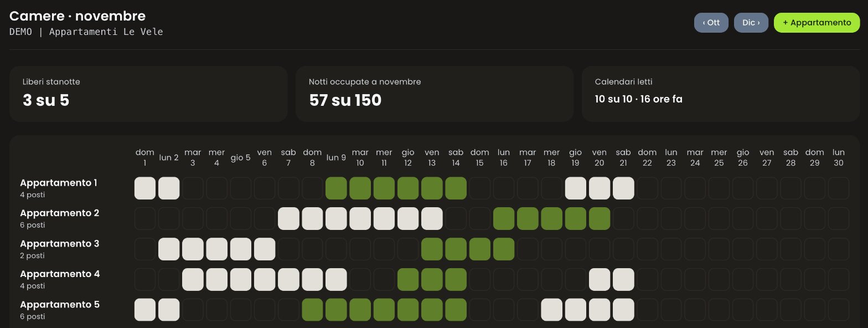The image size is (868, 328).
Task: Choose empty Appartamento 3 cell on mar 24
Action: coord(695,249)
